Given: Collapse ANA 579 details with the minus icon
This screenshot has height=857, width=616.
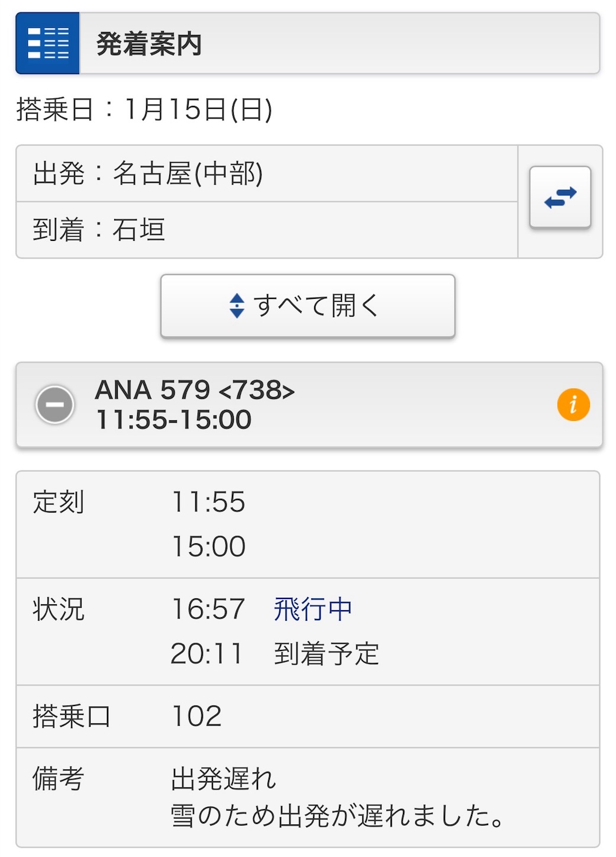Looking at the screenshot, I should (x=55, y=405).
